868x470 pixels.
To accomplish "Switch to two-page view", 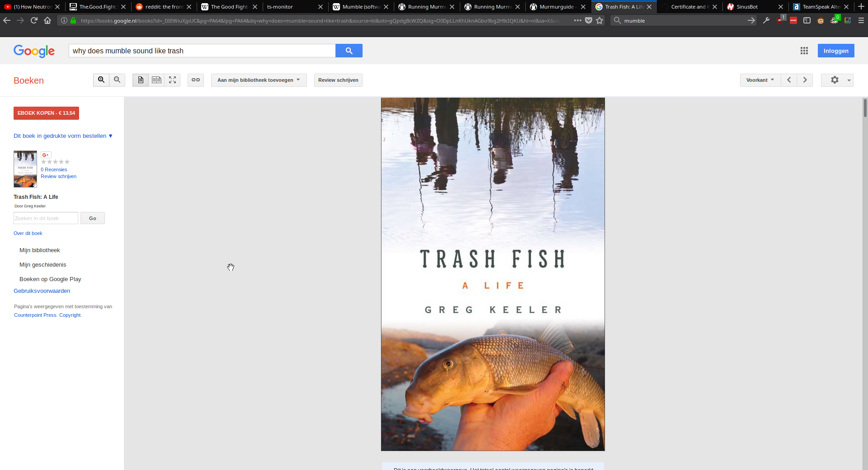I will pos(156,80).
